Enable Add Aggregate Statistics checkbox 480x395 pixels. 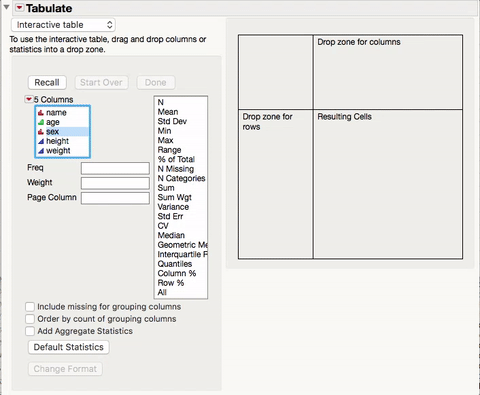point(30,331)
